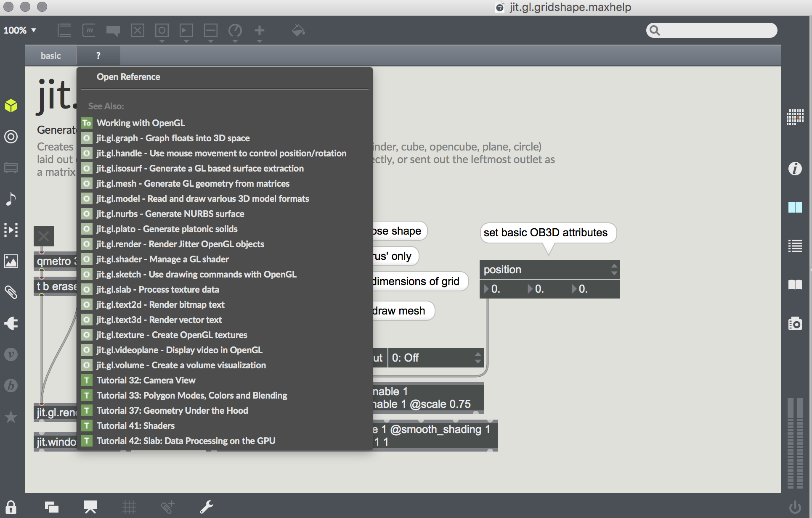Image resolution: width=812 pixels, height=518 pixels.
Task: Select jit.gl.texture menu entry
Action: [x=225, y=335]
